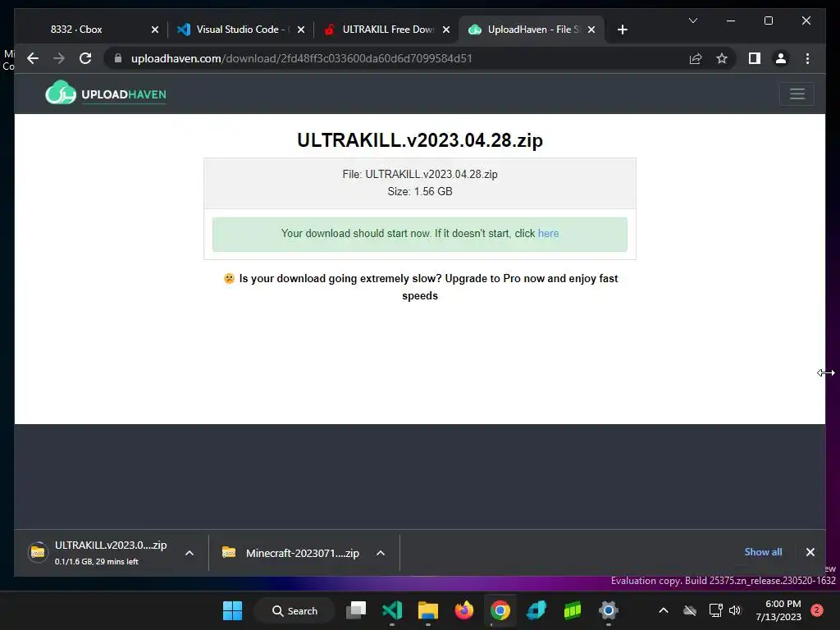Click the browser forward arrow

point(59,58)
